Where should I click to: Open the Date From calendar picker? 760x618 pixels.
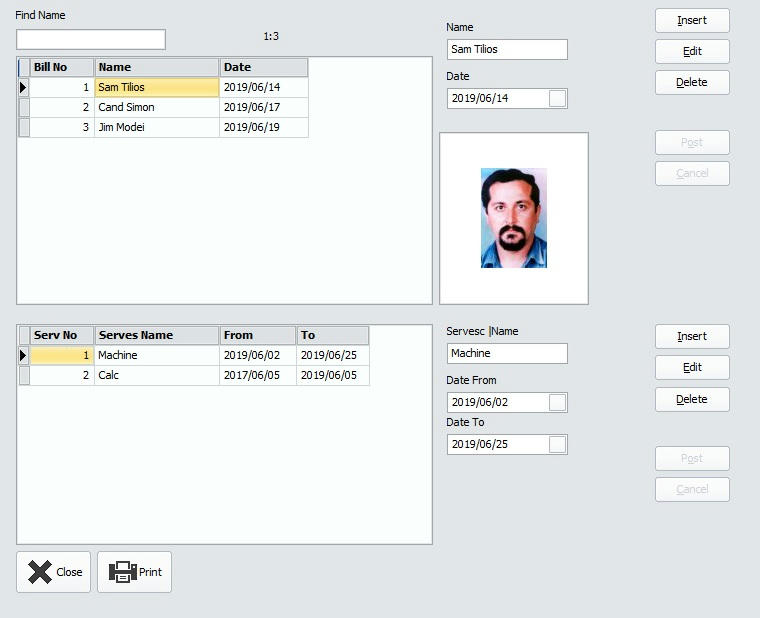(x=558, y=402)
